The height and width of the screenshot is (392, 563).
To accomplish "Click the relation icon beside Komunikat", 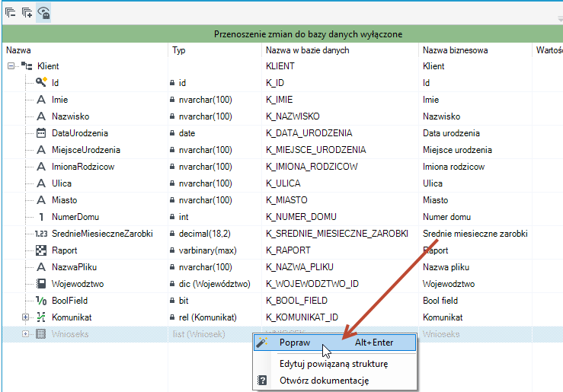I will coord(41,317).
